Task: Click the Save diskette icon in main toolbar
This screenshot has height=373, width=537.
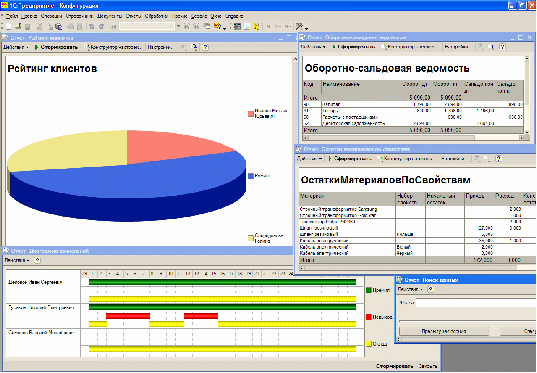Action: click(28, 26)
